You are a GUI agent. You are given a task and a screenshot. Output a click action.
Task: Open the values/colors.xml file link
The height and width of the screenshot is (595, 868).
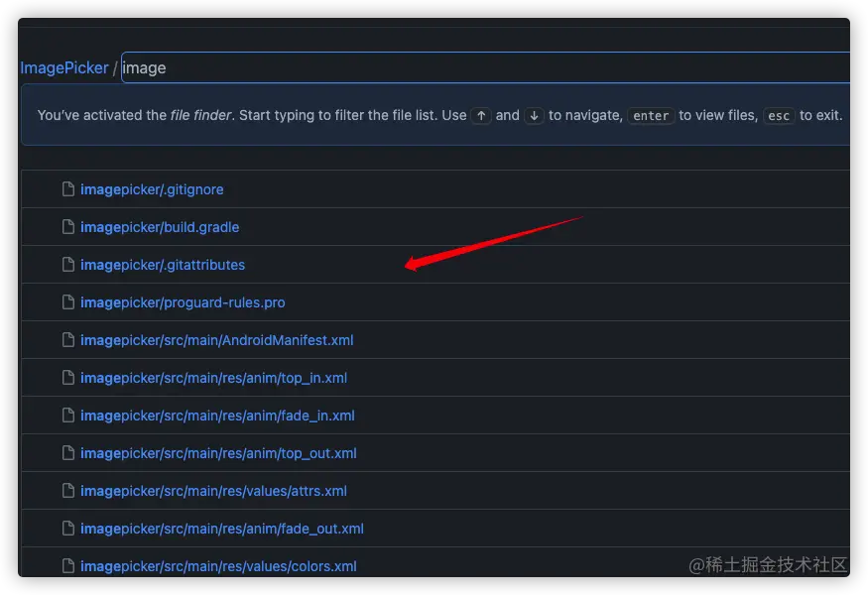point(218,565)
